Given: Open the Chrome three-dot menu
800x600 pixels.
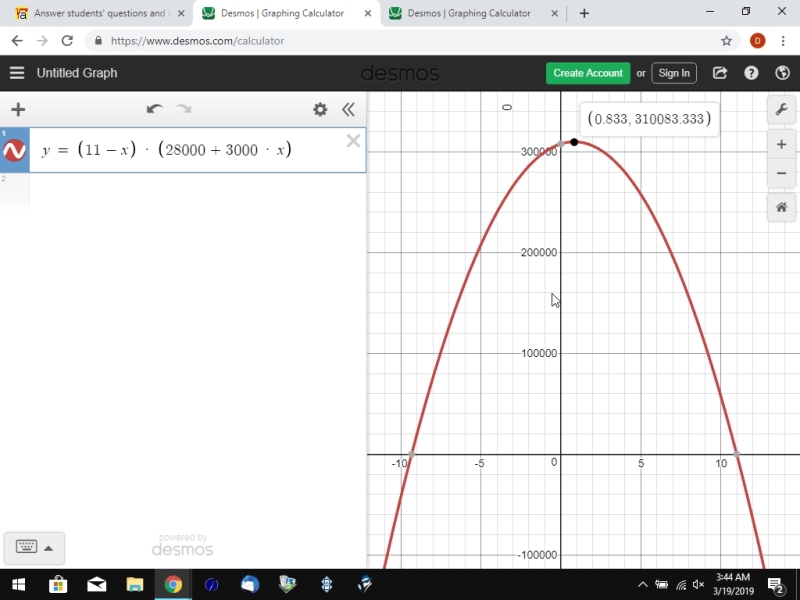Looking at the screenshot, I should [783, 41].
